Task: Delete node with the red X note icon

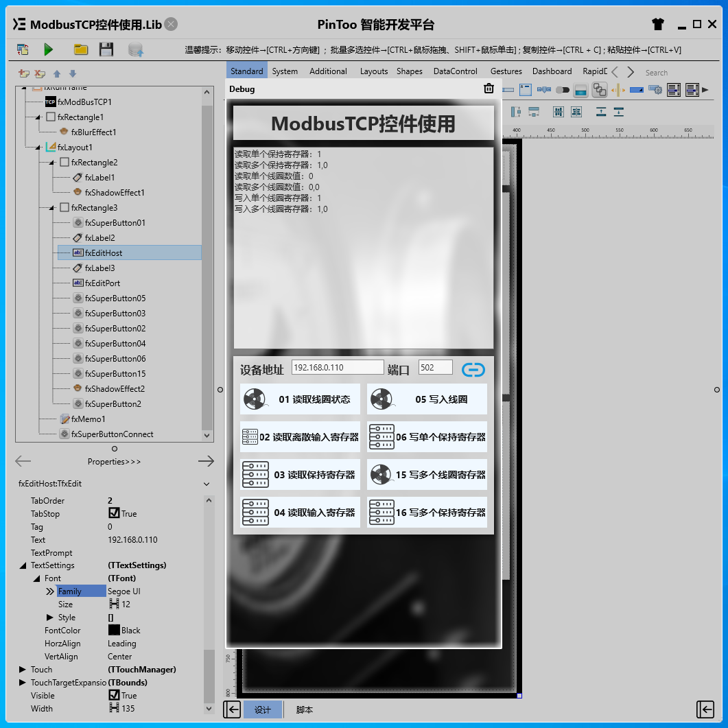Action: pyautogui.click(x=40, y=73)
